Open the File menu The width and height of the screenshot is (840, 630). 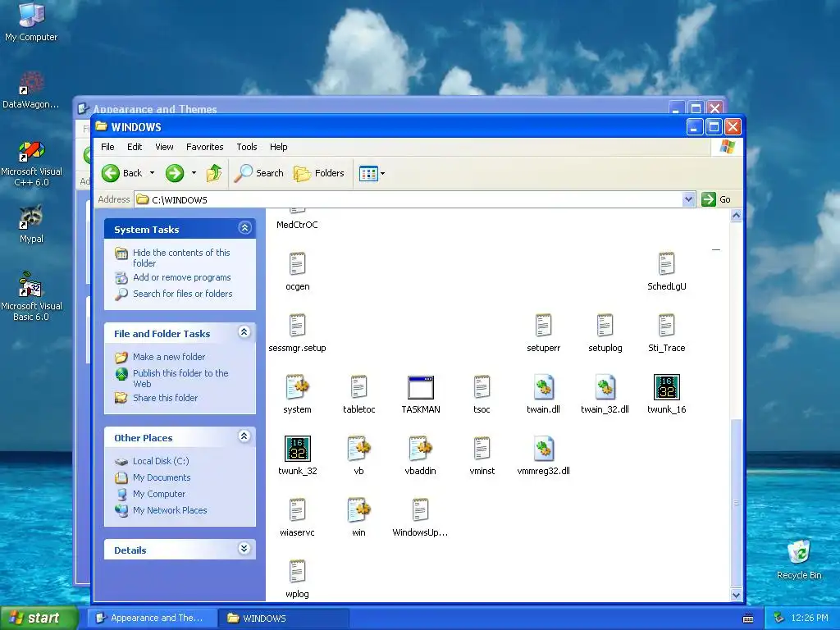click(107, 147)
